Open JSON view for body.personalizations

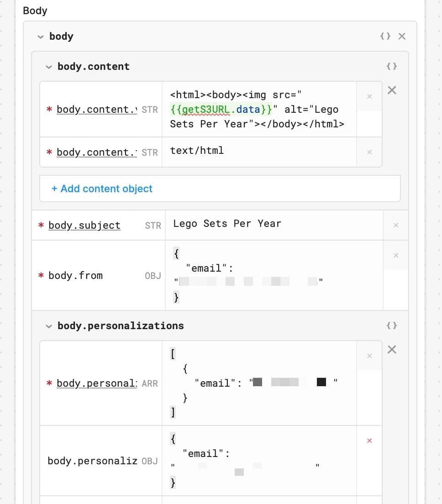392,325
